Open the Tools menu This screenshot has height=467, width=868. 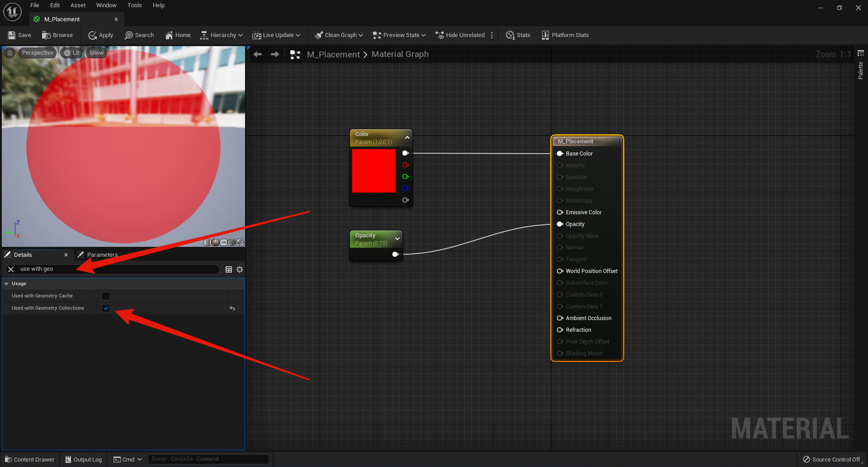click(134, 5)
